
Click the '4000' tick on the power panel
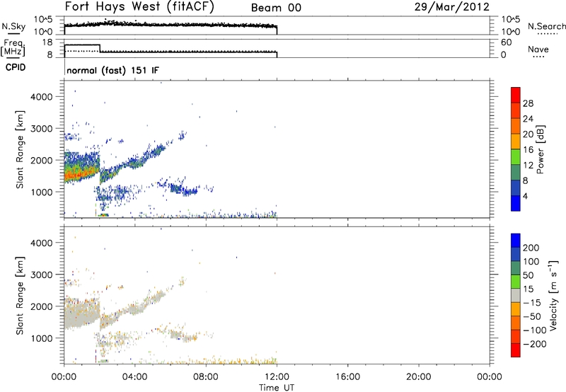[42, 97]
